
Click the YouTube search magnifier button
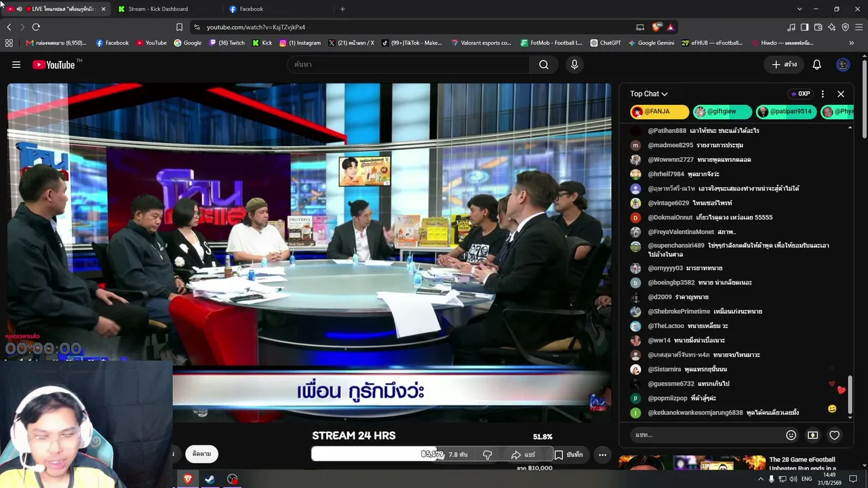coord(544,64)
